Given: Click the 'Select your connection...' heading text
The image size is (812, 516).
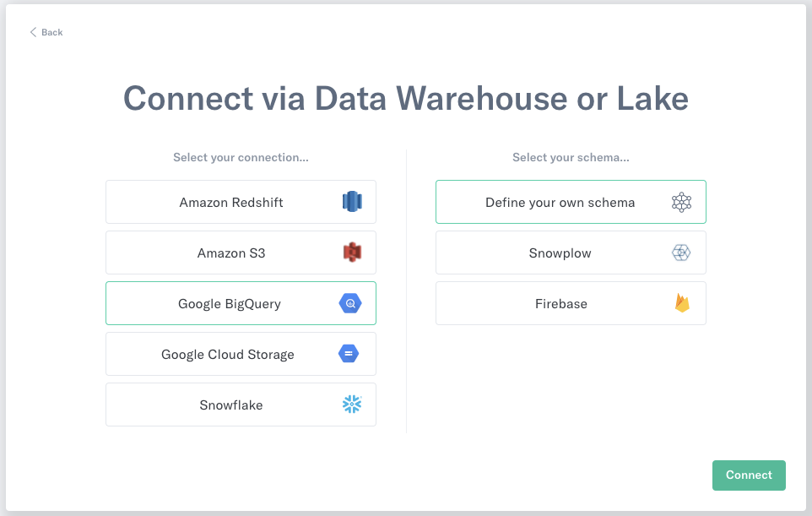Looking at the screenshot, I should click(241, 157).
